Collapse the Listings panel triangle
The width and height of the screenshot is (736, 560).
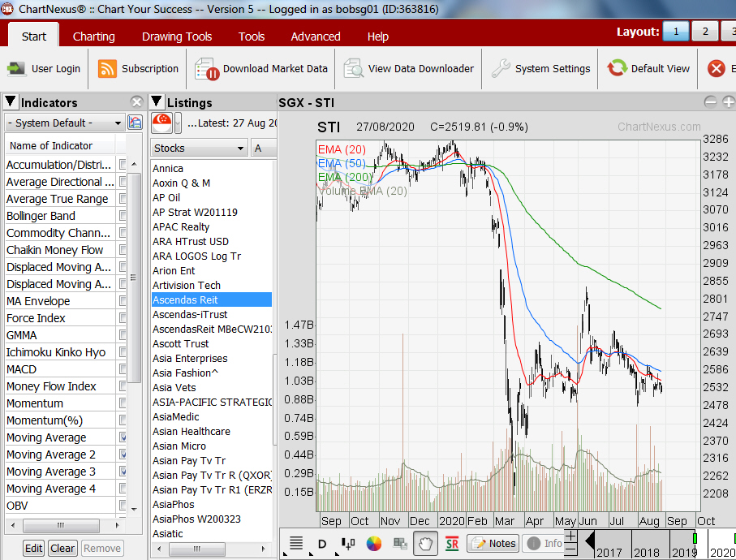[x=157, y=102]
